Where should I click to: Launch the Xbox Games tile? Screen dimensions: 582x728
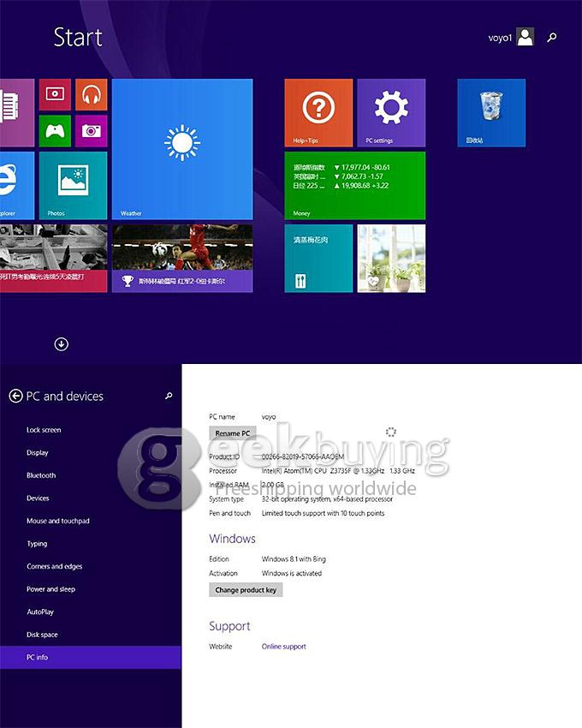(55, 131)
